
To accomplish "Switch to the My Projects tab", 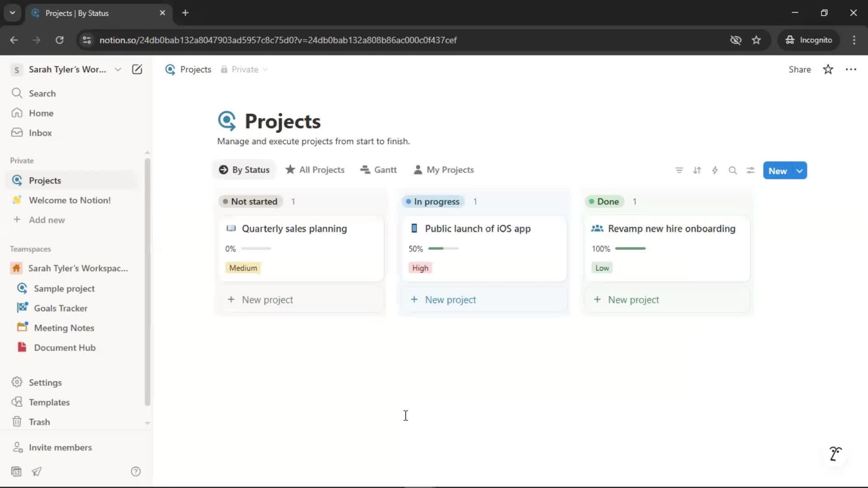I will coord(443,170).
